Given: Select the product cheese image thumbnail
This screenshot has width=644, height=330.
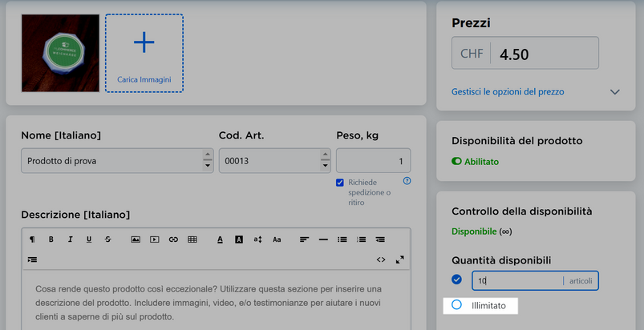Looking at the screenshot, I should [60, 54].
